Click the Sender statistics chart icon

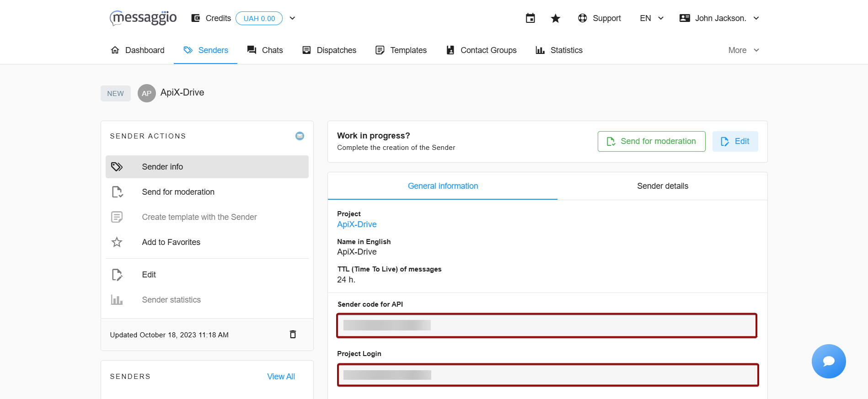pos(117,300)
